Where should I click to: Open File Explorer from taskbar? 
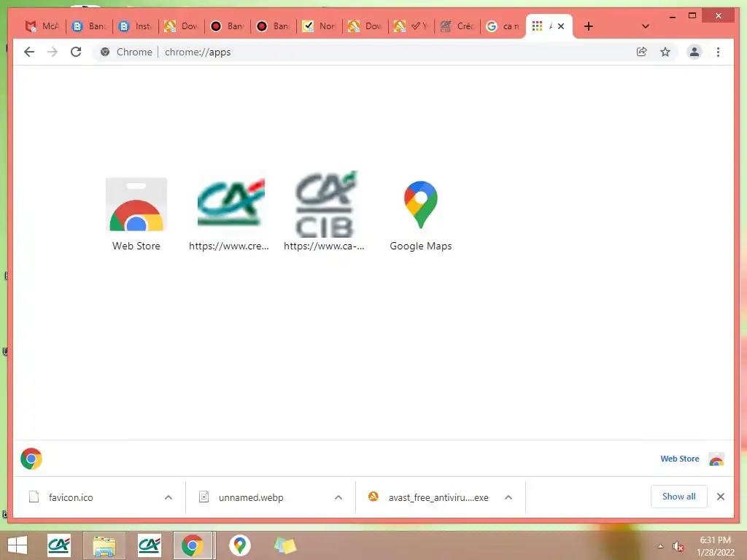tap(104, 545)
